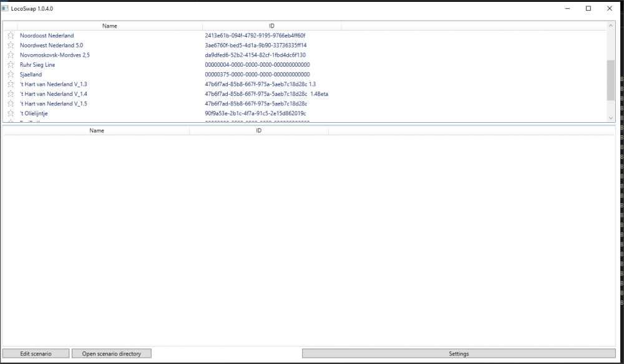Favorite the 't Olielijntje route
Screen dimensions: 624x364
(11, 113)
